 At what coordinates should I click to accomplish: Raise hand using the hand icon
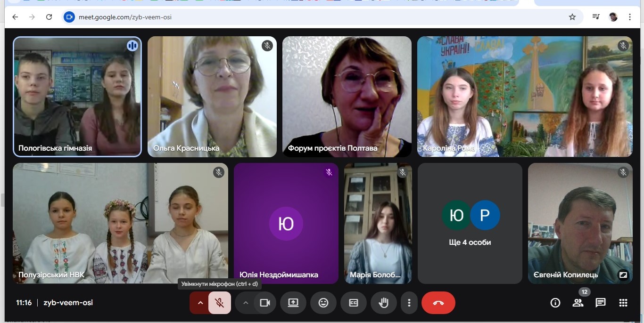[383, 303]
